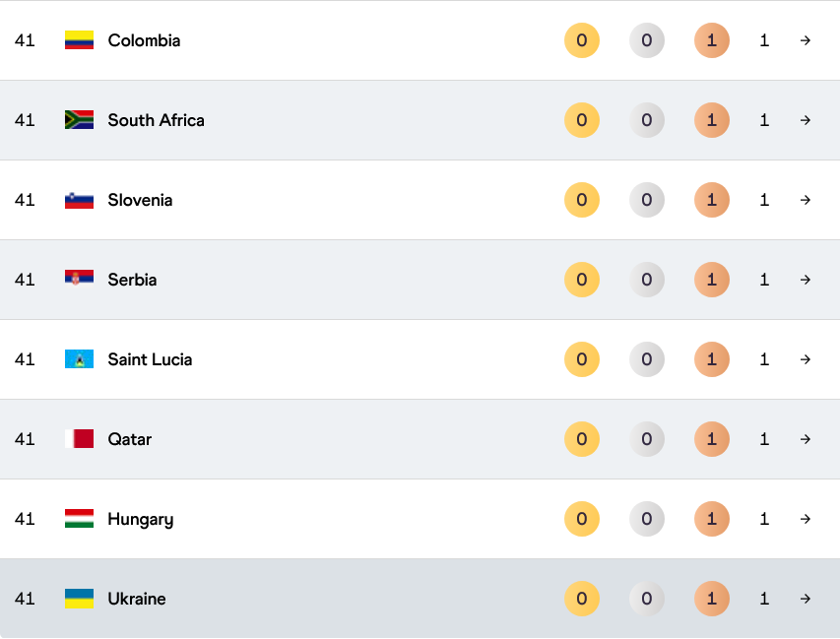Image resolution: width=840 pixels, height=639 pixels.
Task: Open Ukraine details arrow
Action: pyautogui.click(x=806, y=599)
